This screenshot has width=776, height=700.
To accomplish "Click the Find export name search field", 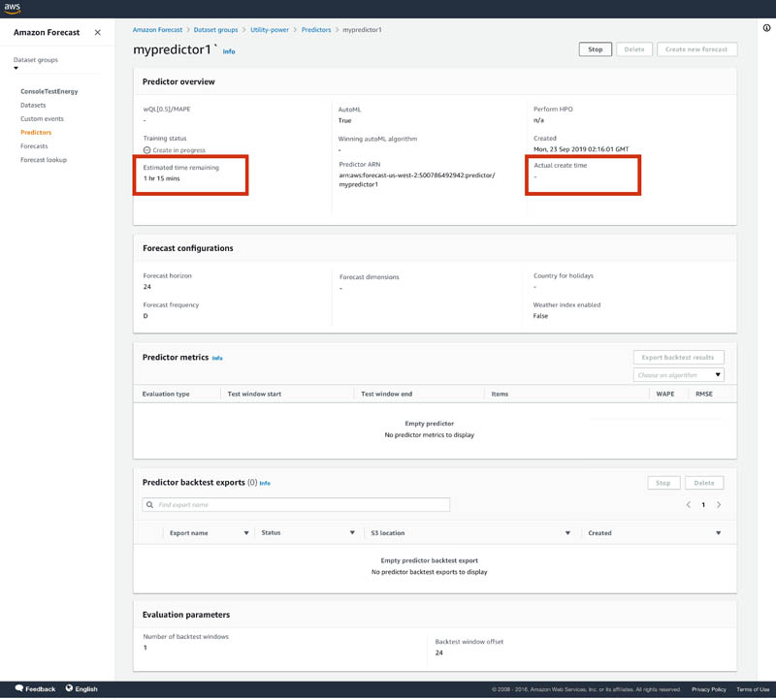I will click(x=296, y=504).
